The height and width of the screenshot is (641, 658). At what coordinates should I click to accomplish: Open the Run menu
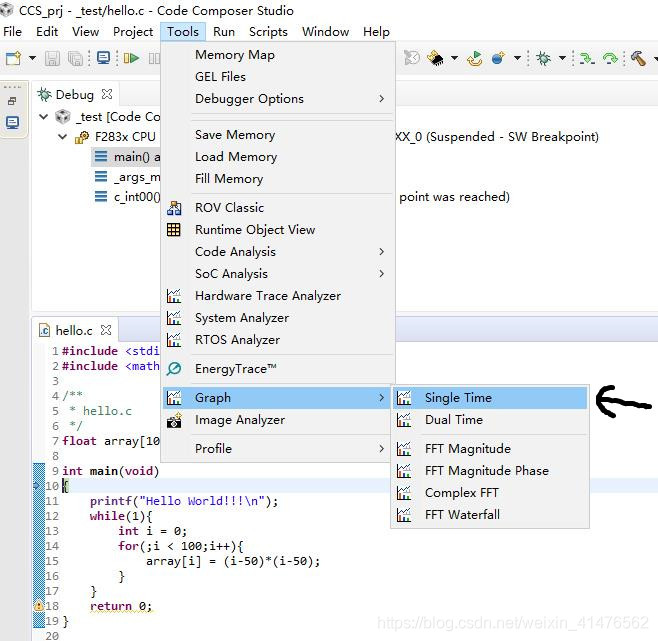click(x=224, y=32)
